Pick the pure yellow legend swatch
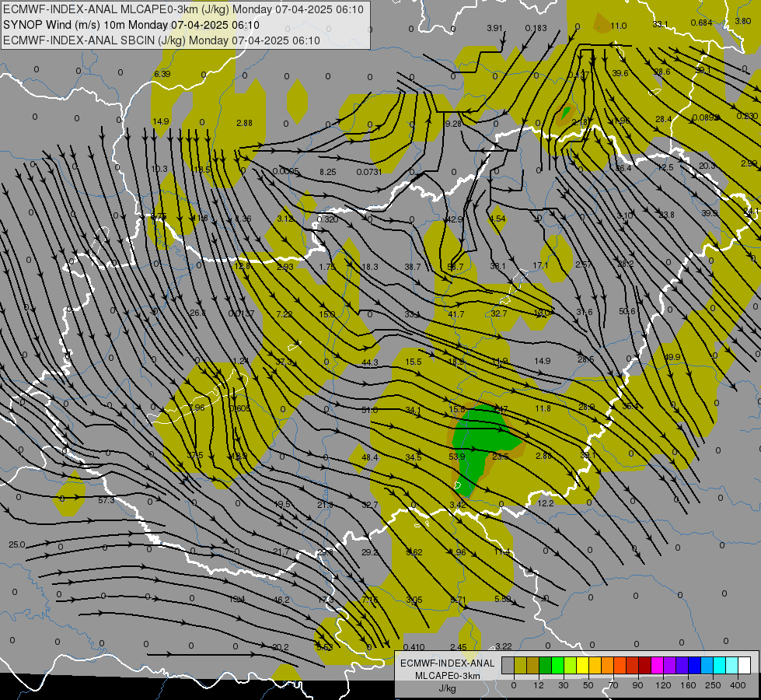The height and width of the screenshot is (700, 761). (582, 665)
